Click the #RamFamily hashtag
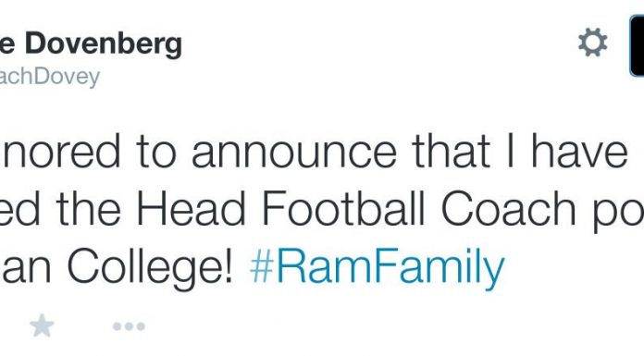 377,267
